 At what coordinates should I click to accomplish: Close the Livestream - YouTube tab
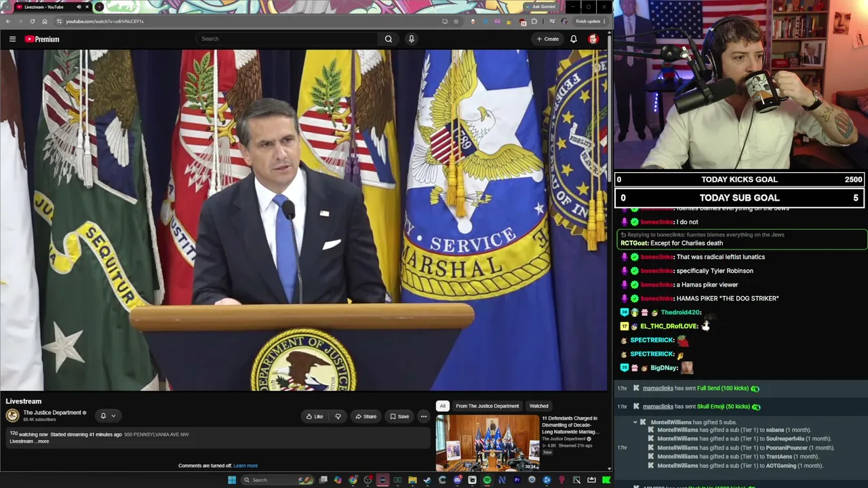pos(87,7)
